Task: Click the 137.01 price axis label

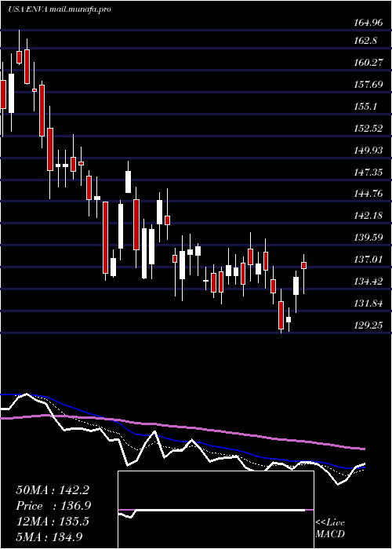Action: 368,260
